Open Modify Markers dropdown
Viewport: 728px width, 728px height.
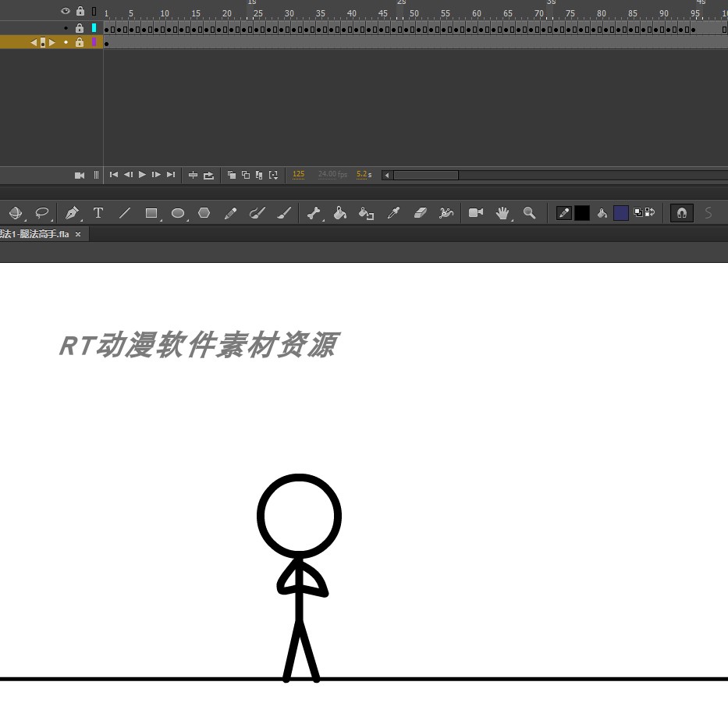[273, 175]
